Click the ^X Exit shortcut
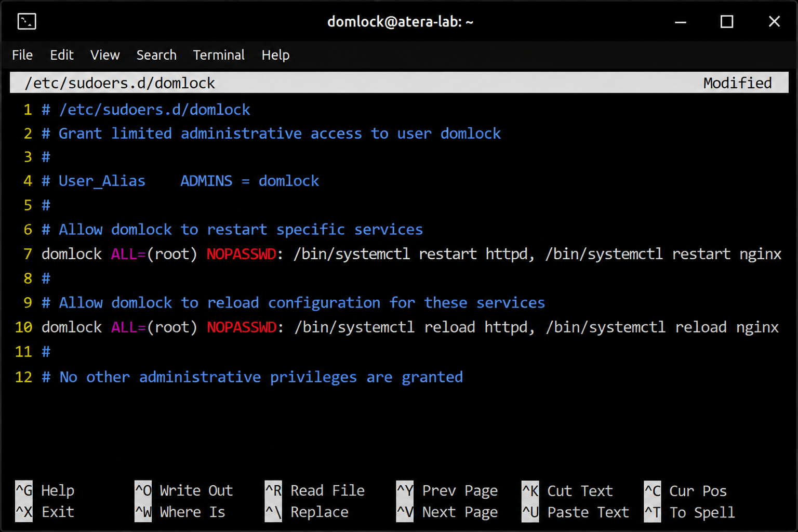The width and height of the screenshot is (798, 532). point(45,512)
